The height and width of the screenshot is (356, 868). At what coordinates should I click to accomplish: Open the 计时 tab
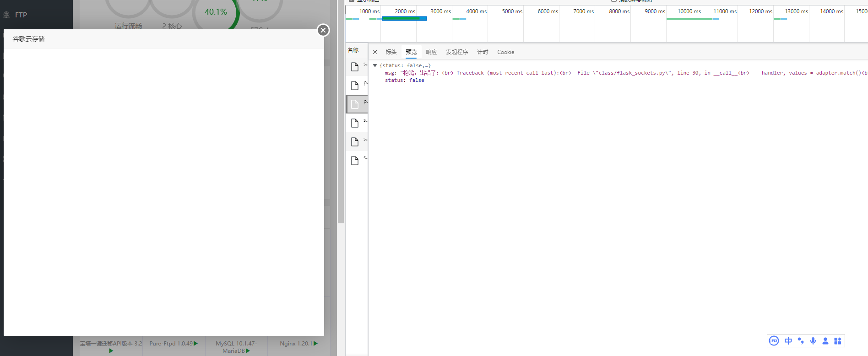coord(483,52)
